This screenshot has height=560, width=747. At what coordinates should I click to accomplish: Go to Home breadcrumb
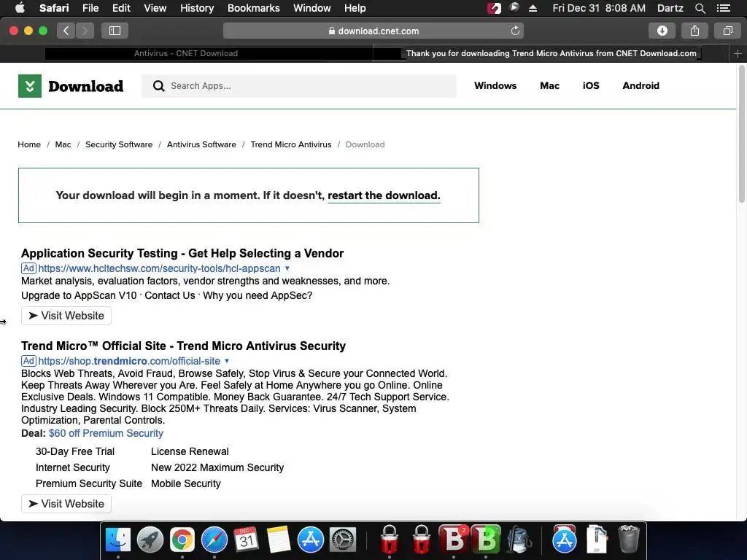point(29,144)
